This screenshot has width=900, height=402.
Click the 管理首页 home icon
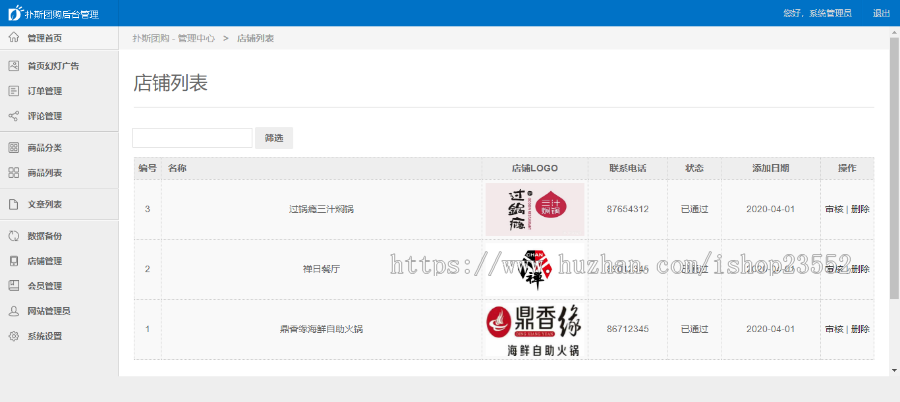pos(14,38)
